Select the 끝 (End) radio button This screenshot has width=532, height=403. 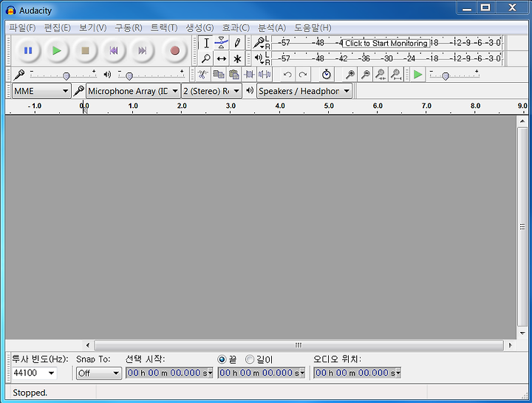coord(222,359)
